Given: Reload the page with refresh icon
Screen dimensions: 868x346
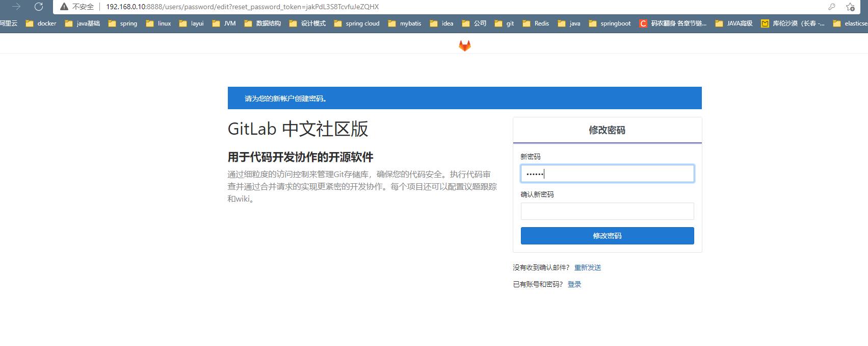Looking at the screenshot, I should (39, 7).
